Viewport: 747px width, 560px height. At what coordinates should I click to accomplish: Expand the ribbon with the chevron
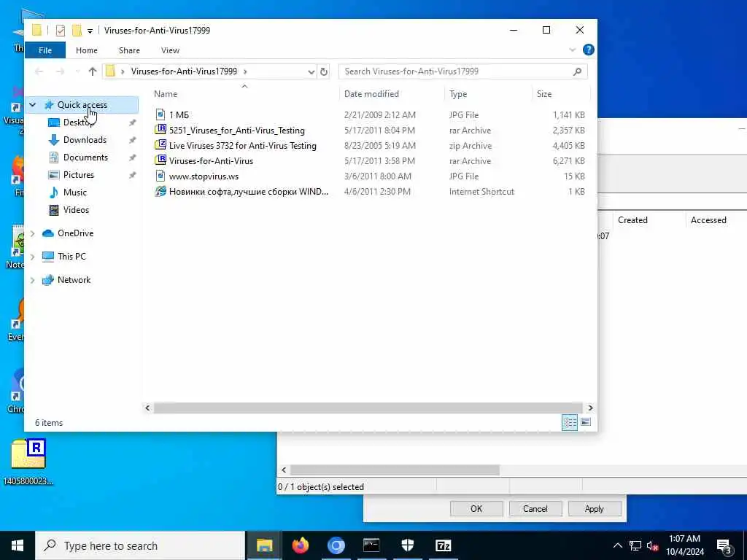[572, 50]
